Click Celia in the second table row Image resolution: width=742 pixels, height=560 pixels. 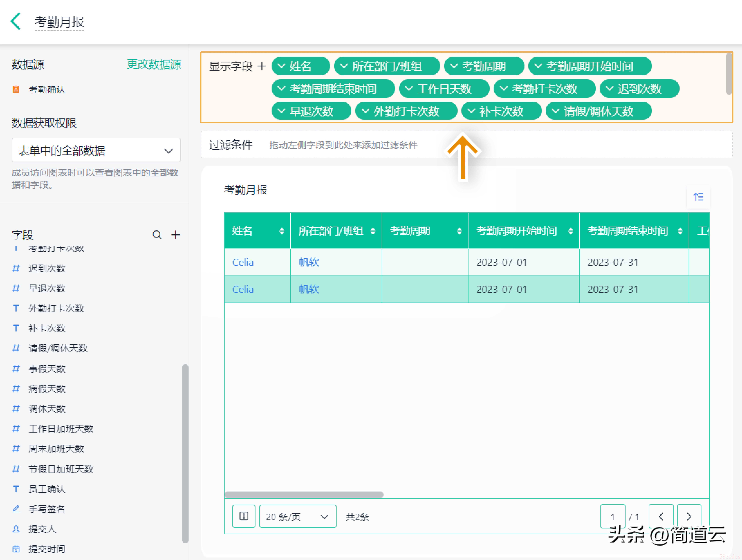[243, 289]
